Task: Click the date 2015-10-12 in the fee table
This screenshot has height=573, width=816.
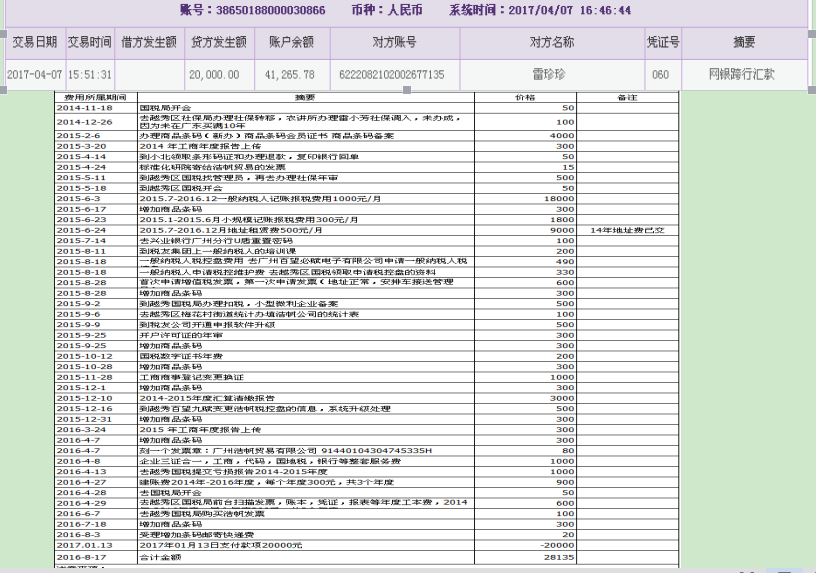Action: [84, 356]
